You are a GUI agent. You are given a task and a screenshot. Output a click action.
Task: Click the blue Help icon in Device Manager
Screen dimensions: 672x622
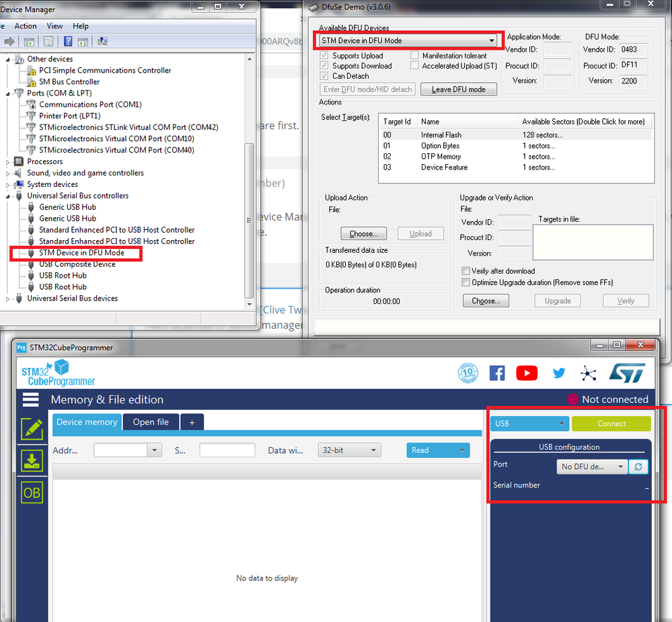pyautogui.click(x=68, y=42)
